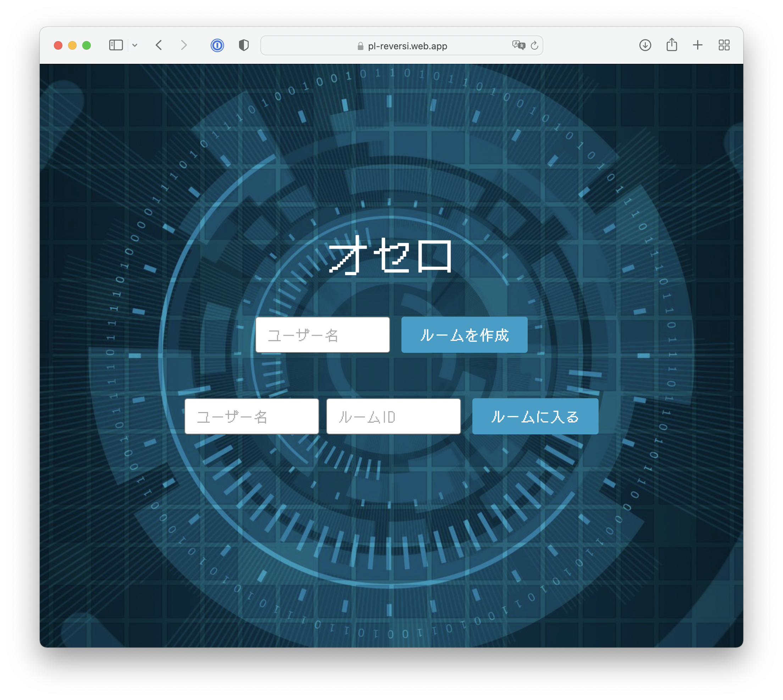Open the Share menu icon

672,45
